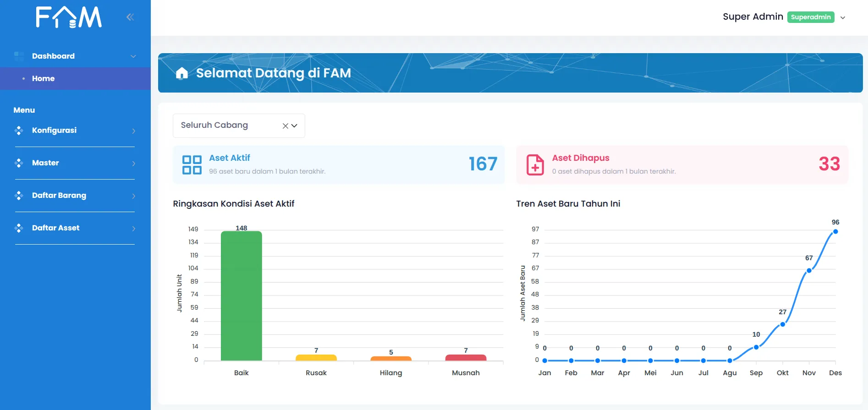Click the Superadmin role badge

click(x=811, y=17)
